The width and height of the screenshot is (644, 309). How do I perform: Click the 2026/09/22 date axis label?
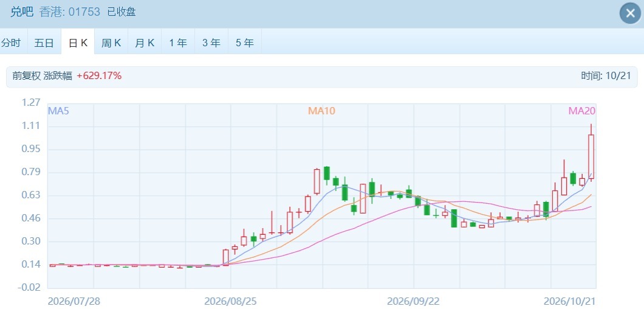[413, 301]
